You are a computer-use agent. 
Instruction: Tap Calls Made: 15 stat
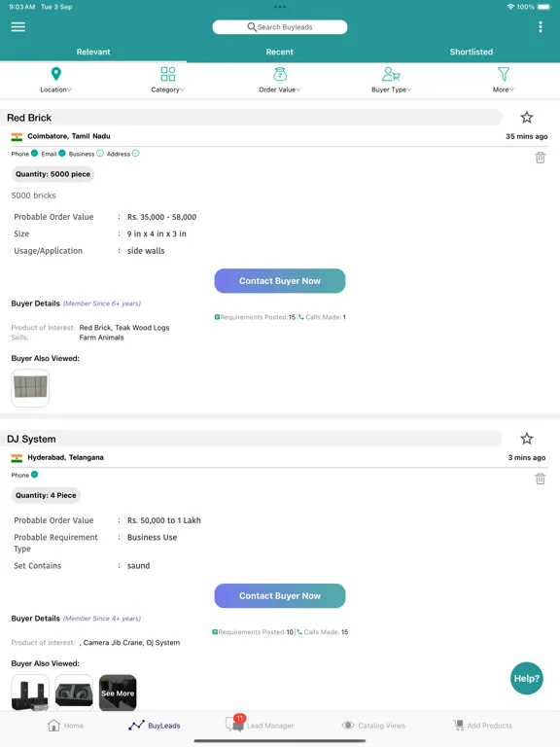click(x=323, y=631)
